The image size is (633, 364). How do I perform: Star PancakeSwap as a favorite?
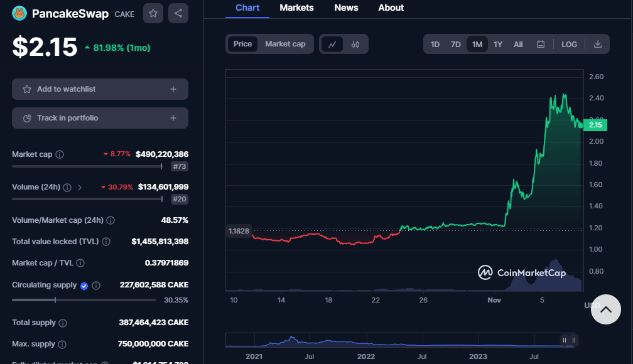[153, 13]
